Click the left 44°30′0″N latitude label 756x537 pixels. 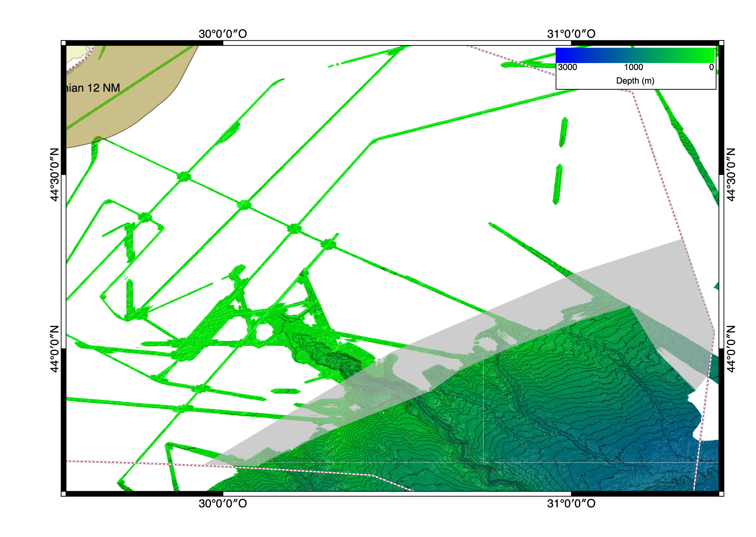pos(55,174)
